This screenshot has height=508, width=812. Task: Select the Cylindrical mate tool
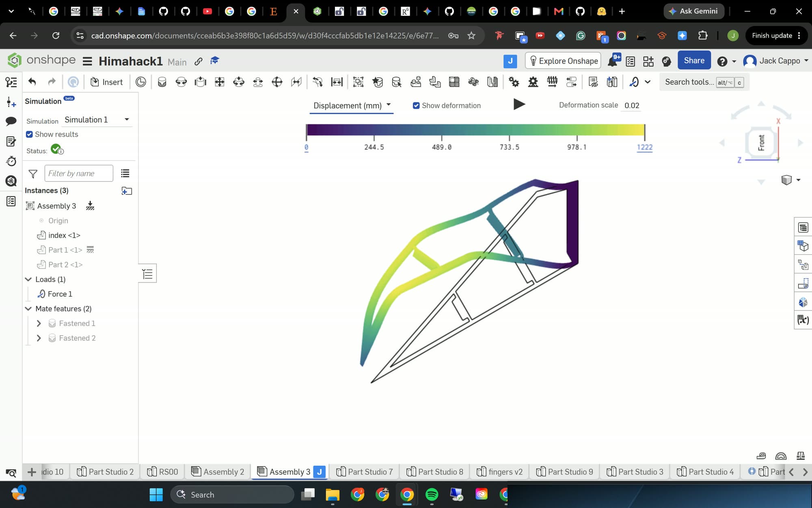tap(239, 82)
